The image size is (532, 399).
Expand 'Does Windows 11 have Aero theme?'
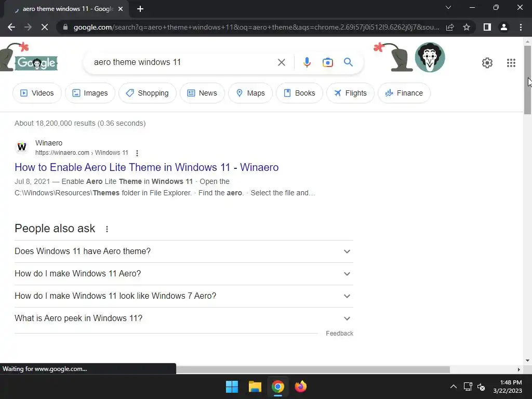pyautogui.click(x=184, y=251)
